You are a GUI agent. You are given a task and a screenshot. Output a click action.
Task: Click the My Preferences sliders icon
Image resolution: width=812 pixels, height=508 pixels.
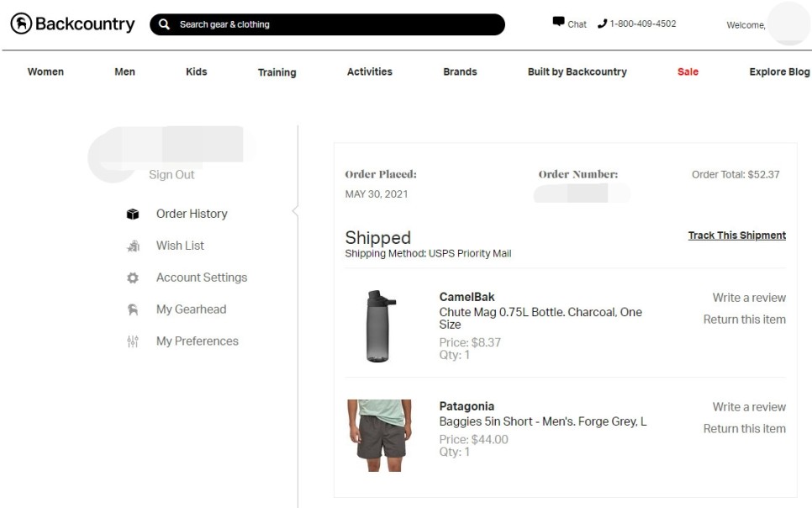[x=133, y=341]
